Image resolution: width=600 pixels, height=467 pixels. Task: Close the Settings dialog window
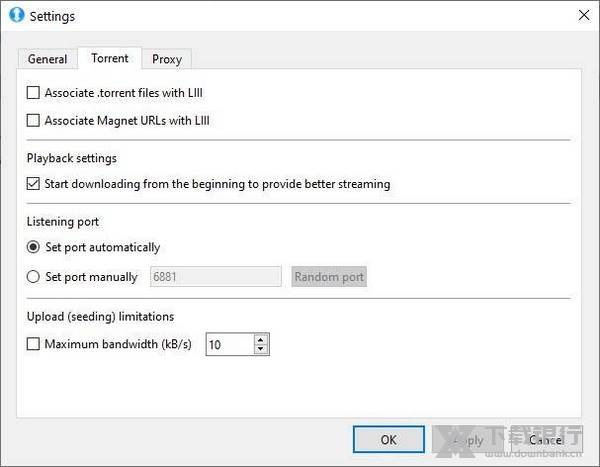pos(583,16)
